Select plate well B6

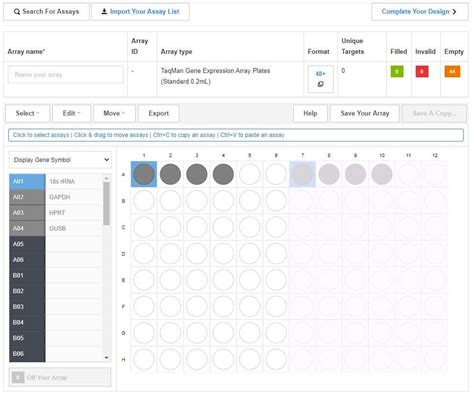point(276,201)
